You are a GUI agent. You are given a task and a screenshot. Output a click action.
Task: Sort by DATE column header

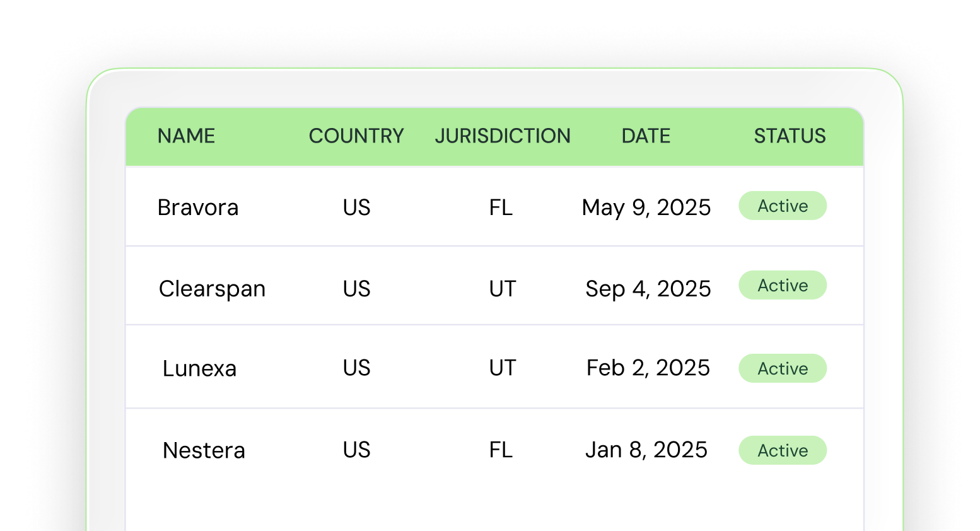646,136
